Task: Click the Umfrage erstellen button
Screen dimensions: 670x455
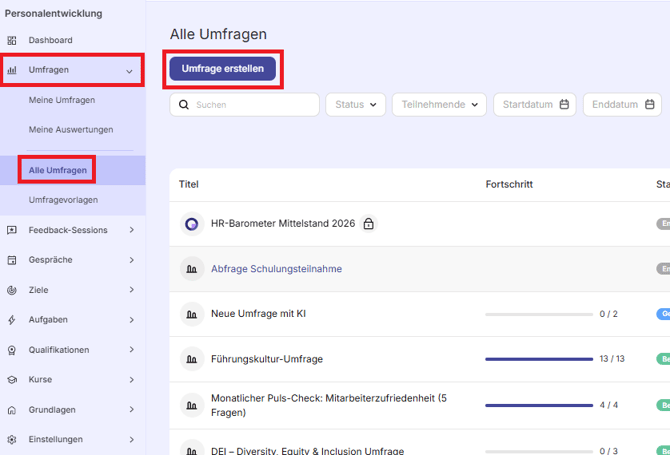Action: pyautogui.click(x=223, y=69)
